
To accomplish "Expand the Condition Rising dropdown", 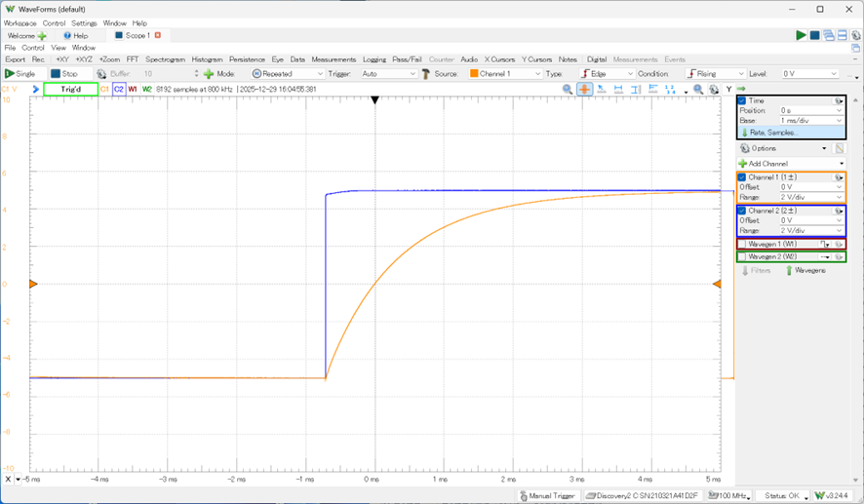I will [717, 73].
